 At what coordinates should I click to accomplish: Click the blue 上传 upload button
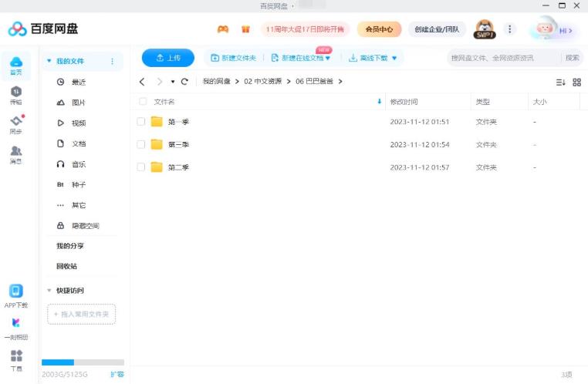(x=168, y=58)
